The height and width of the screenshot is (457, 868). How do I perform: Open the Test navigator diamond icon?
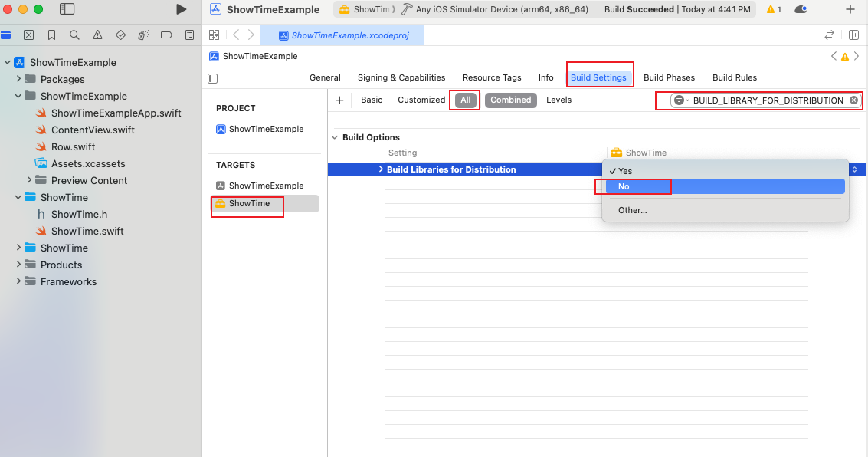[120, 35]
